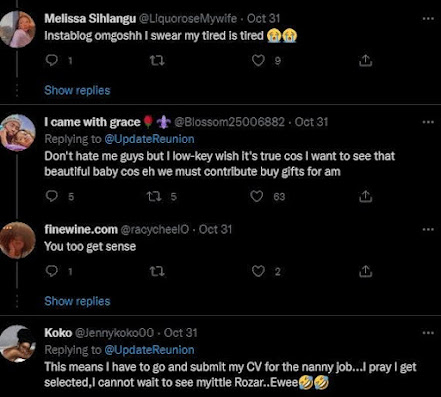
Task: Show replies under Melissa Sihlangu's tweet
Action: [77, 90]
